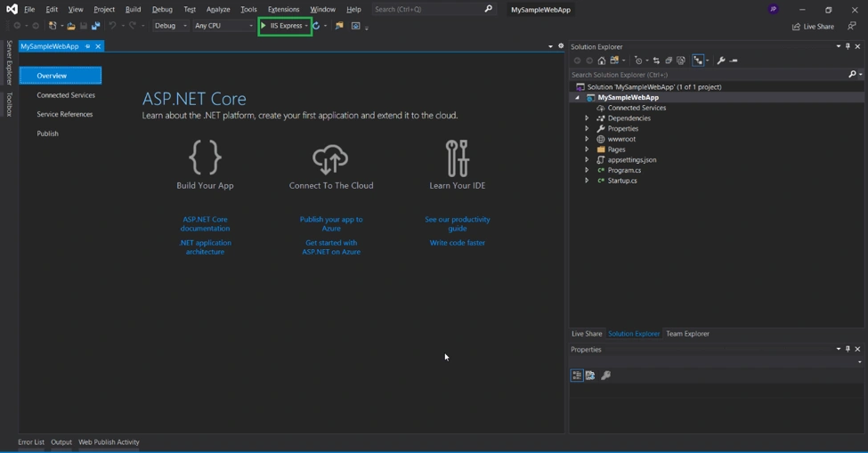Select Program.cs in Solution Explorer

point(624,170)
